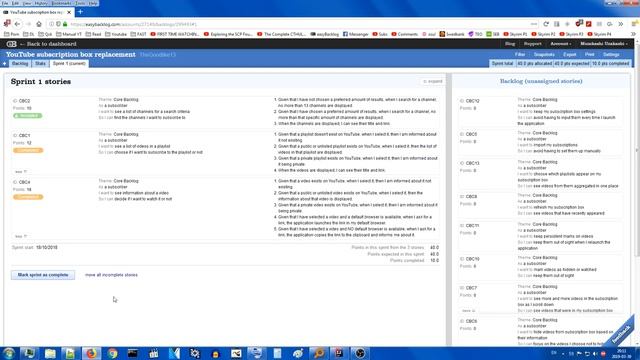Toggle status badge of story CBC2

click(27, 116)
